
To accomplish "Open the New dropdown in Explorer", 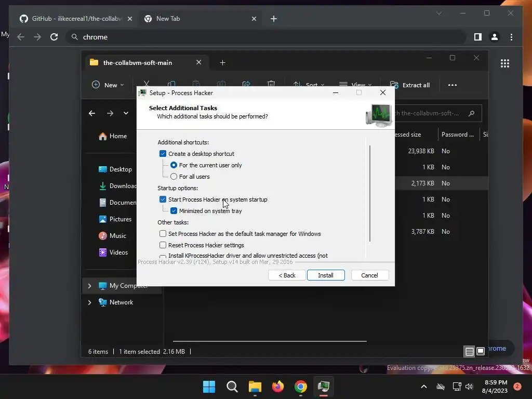I will (x=108, y=85).
